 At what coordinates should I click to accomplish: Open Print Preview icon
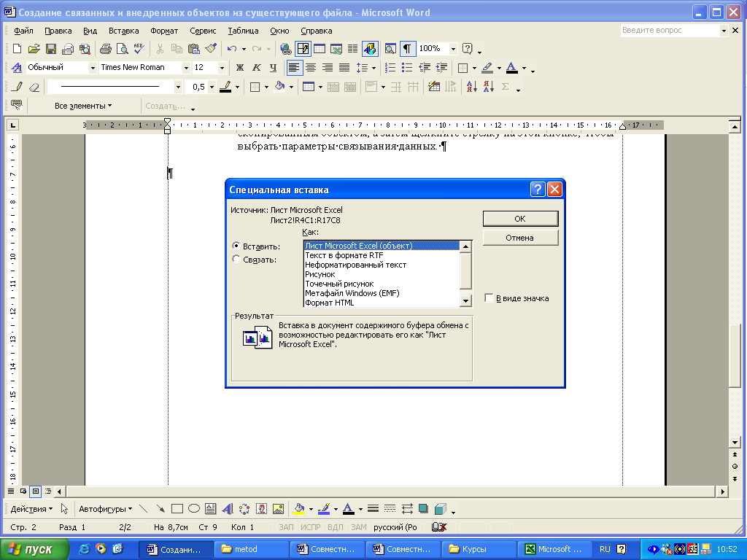pos(123,49)
